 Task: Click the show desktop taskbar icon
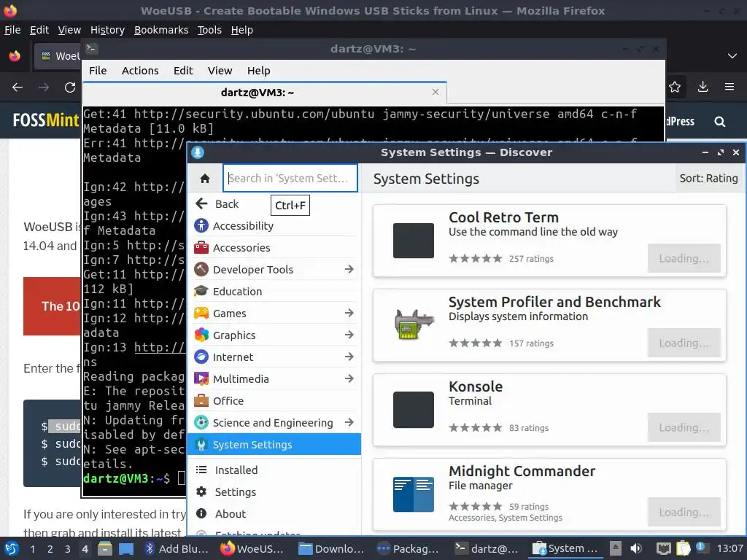(126, 548)
